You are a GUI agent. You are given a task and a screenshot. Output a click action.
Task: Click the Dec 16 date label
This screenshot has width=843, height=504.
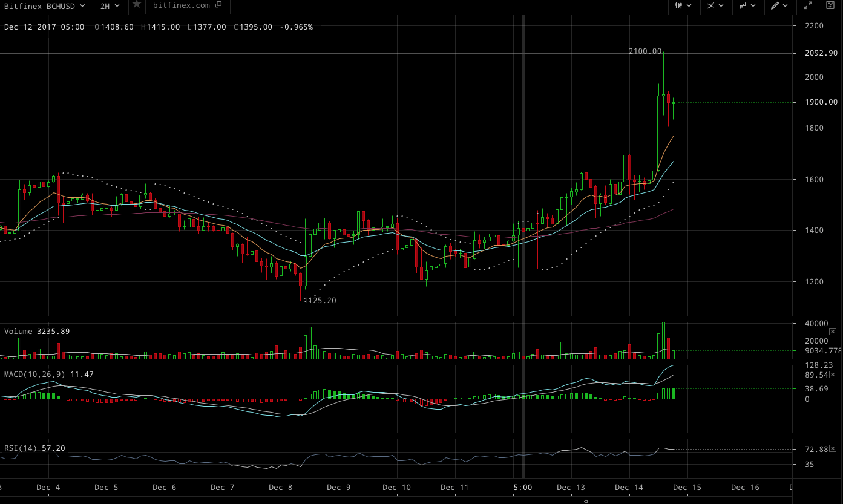(x=745, y=488)
